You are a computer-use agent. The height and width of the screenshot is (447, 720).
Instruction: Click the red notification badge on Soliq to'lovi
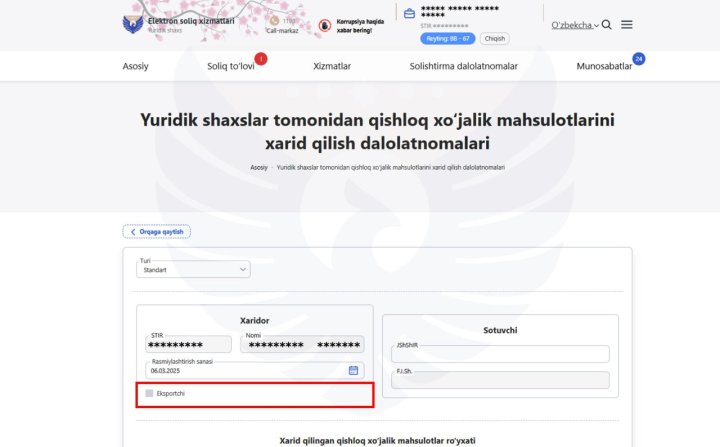[261, 59]
